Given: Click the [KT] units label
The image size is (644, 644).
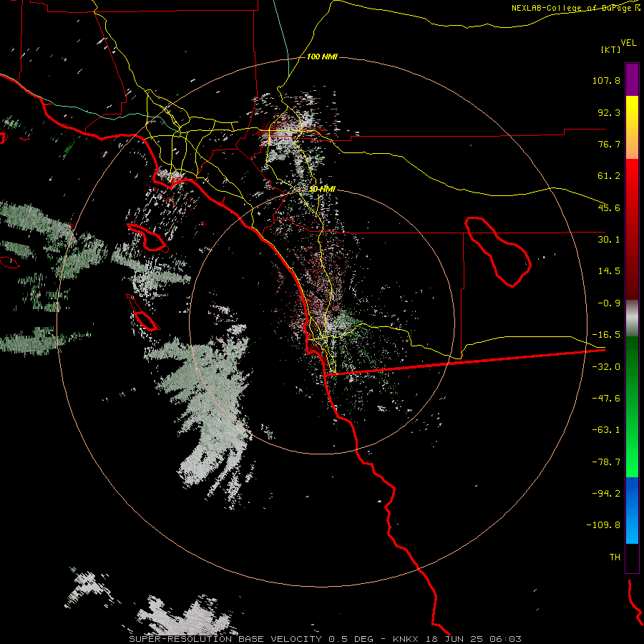Looking at the screenshot, I should pyautogui.click(x=611, y=49).
